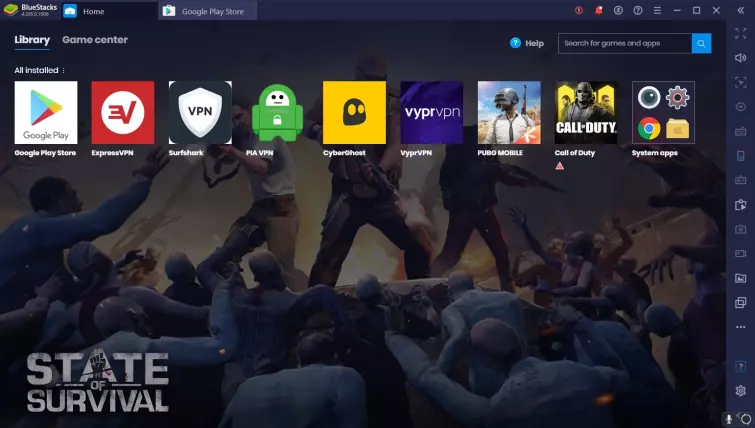This screenshot has width=755, height=428.
Task: Launch the VyprVPN app
Action: (431, 112)
